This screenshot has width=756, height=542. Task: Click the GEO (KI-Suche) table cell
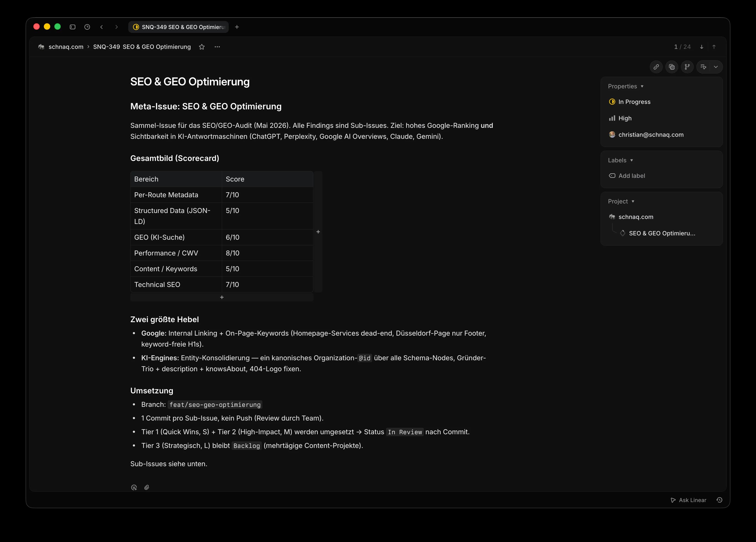tap(176, 237)
